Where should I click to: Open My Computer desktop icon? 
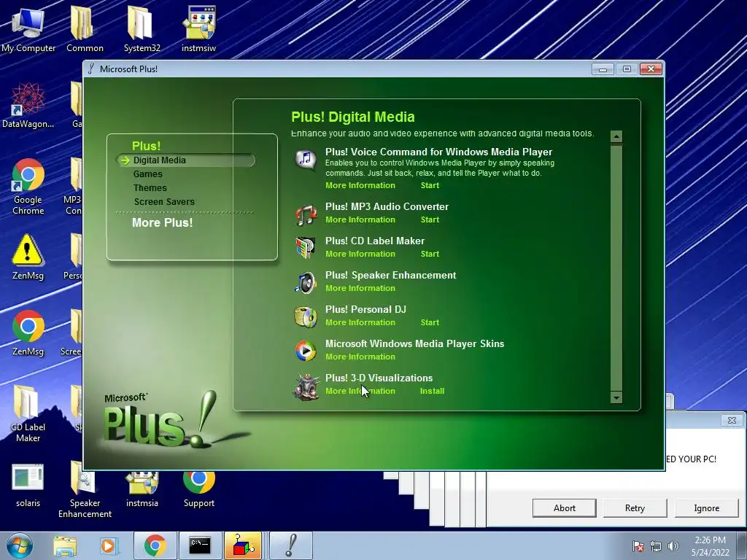tap(28, 28)
